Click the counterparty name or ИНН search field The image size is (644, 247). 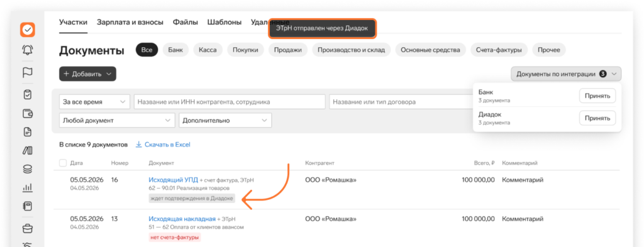pos(230,102)
